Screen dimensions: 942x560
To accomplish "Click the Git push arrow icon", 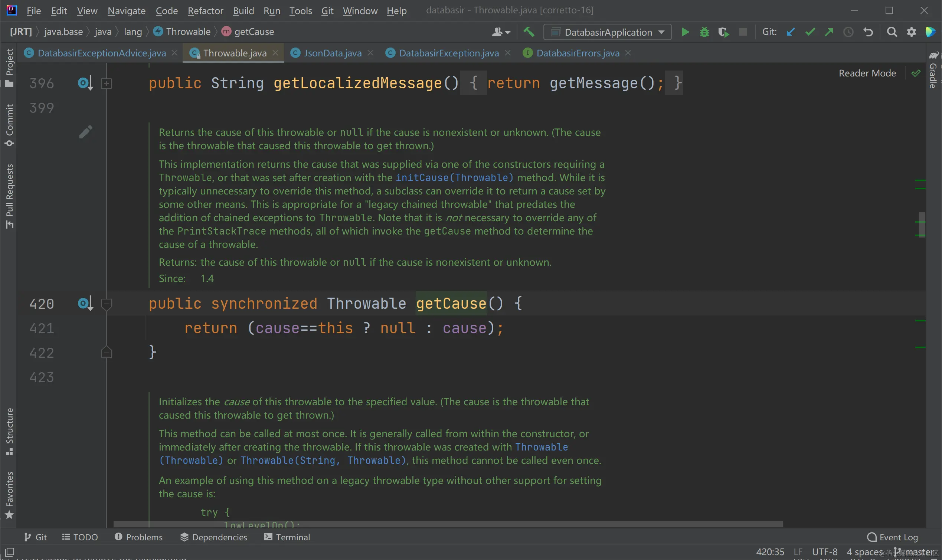I will pyautogui.click(x=829, y=32).
